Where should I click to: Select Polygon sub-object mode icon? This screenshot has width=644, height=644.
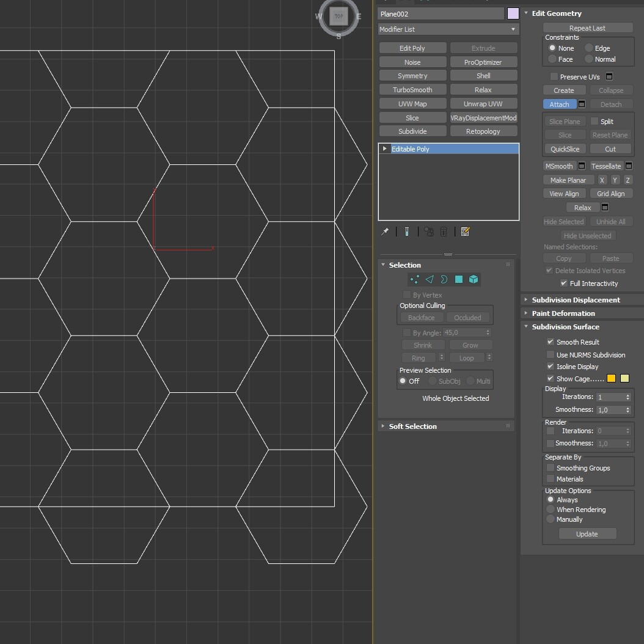[x=459, y=279]
